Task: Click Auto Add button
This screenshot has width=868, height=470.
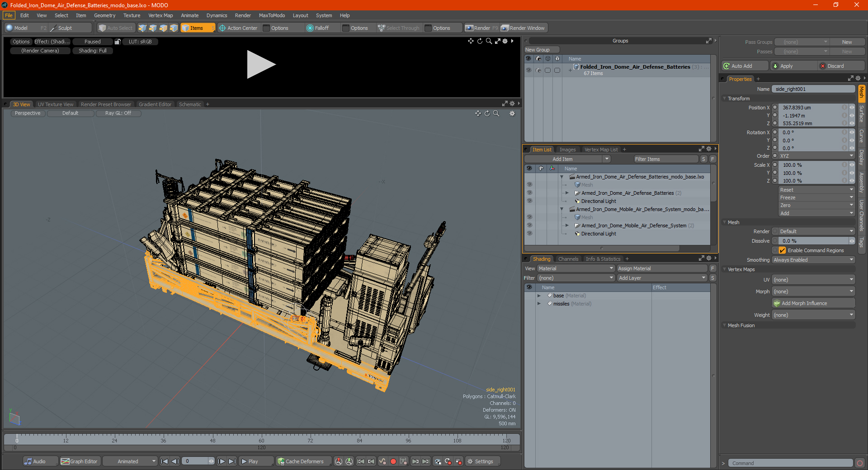Action: [x=745, y=66]
